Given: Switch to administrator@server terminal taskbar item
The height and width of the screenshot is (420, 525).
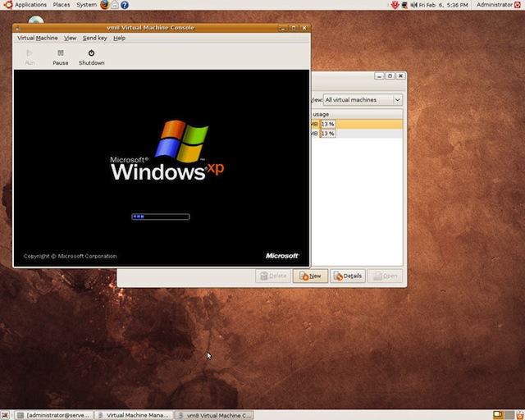Looking at the screenshot, I should [x=53, y=415].
